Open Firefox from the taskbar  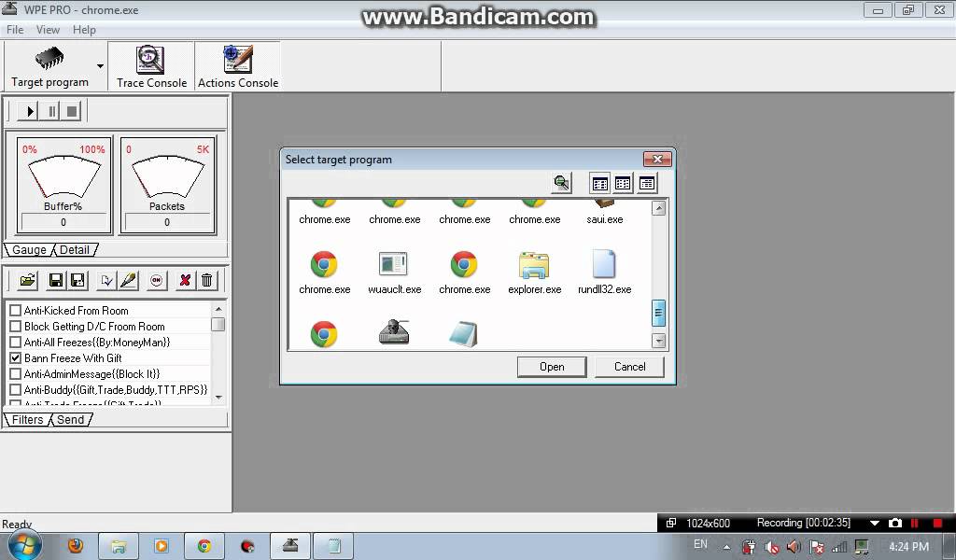pos(75,545)
